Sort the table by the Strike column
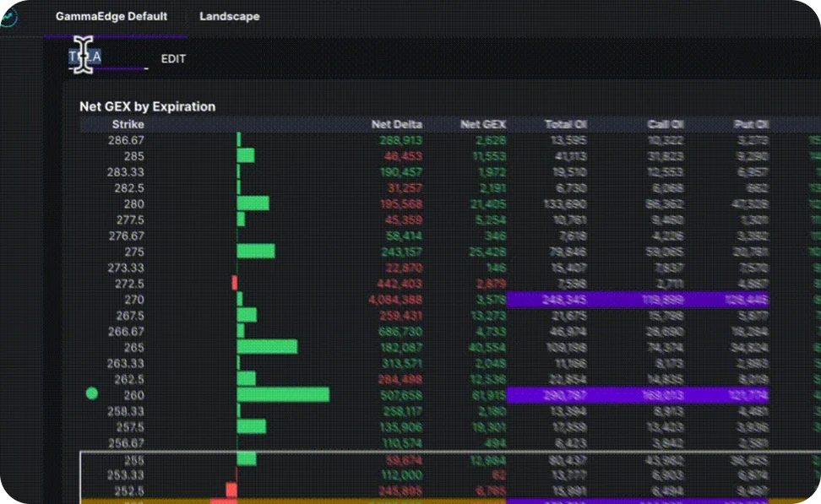 coord(128,124)
